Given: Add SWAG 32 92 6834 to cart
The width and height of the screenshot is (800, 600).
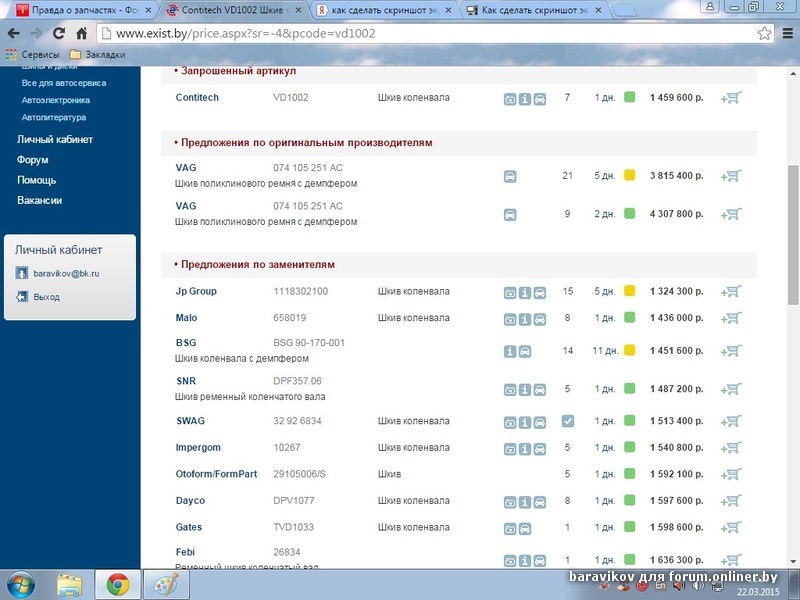Looking at the screenshot, I should pyautogui.click(x=731, y=422).
